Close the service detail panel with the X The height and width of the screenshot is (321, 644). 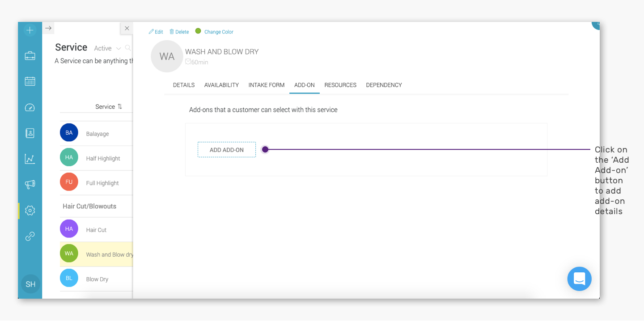127,28
